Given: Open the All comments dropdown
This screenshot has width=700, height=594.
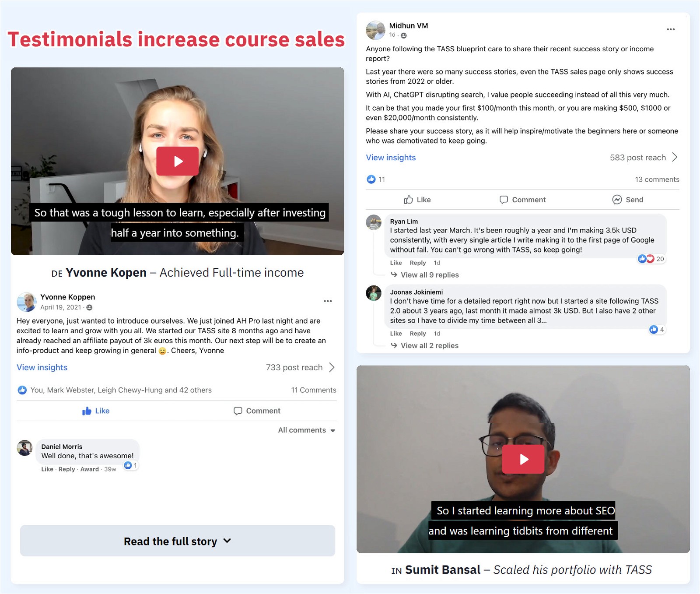Looking at the screenshot, I should point(306,430).
